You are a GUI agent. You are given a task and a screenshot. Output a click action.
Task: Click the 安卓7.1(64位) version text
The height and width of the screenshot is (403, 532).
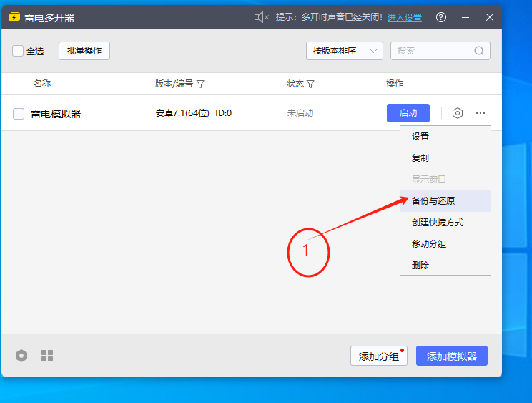tap(182, 113)
